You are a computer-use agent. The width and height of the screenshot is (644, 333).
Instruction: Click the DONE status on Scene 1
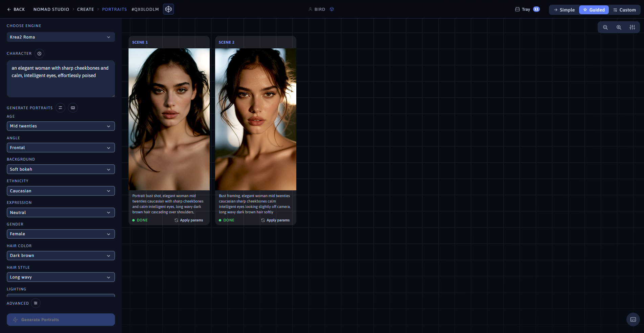point(140,220)
